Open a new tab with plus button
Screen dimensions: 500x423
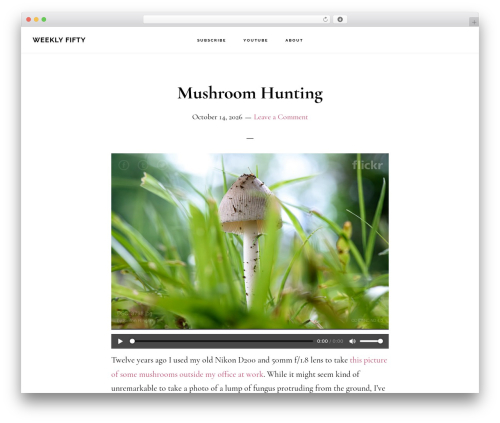(x=474, y=22)
